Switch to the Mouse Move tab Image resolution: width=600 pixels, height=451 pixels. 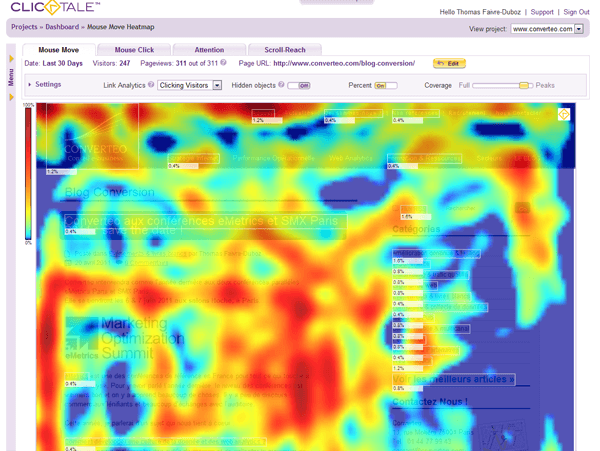click(x=59, y=50)
